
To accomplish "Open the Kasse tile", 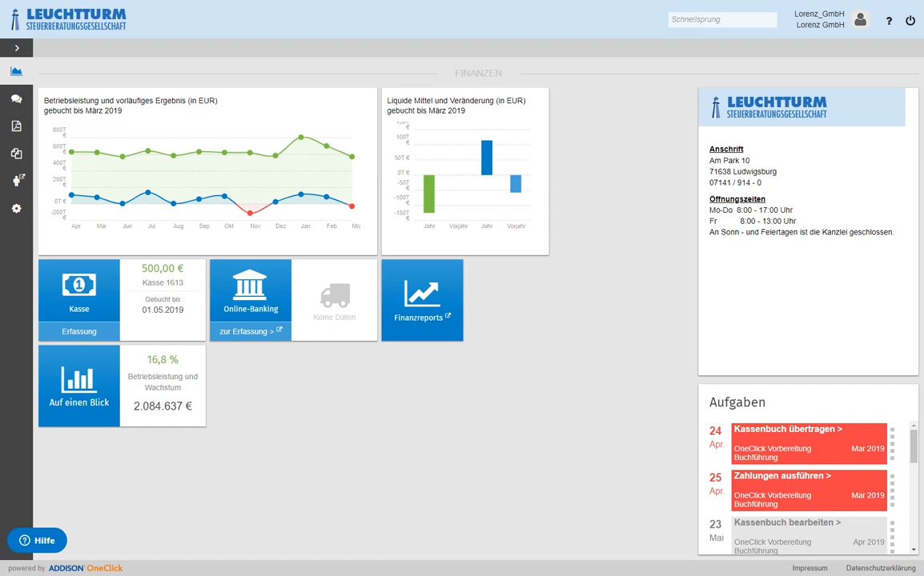I will 79,290.
